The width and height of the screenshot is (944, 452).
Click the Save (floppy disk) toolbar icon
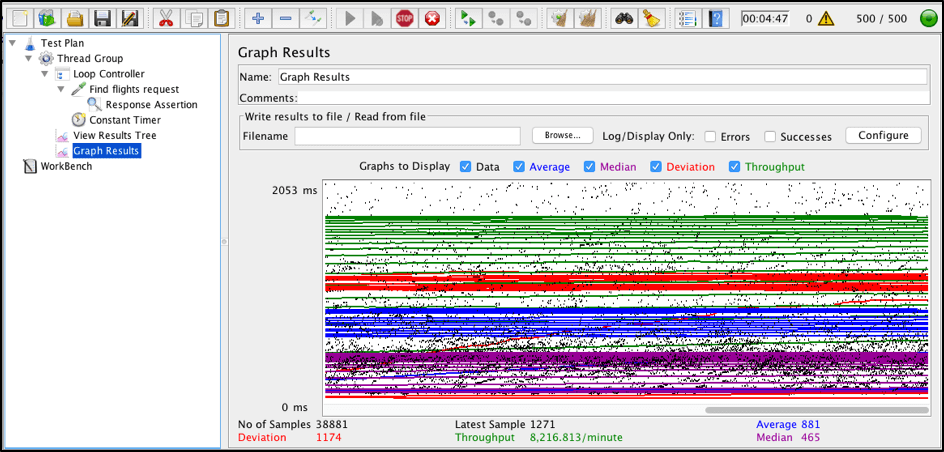click(x=101, y=18)
